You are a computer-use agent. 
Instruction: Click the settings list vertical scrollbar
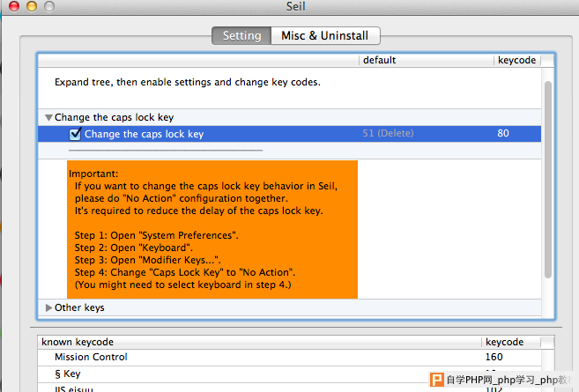pos(548,180)
